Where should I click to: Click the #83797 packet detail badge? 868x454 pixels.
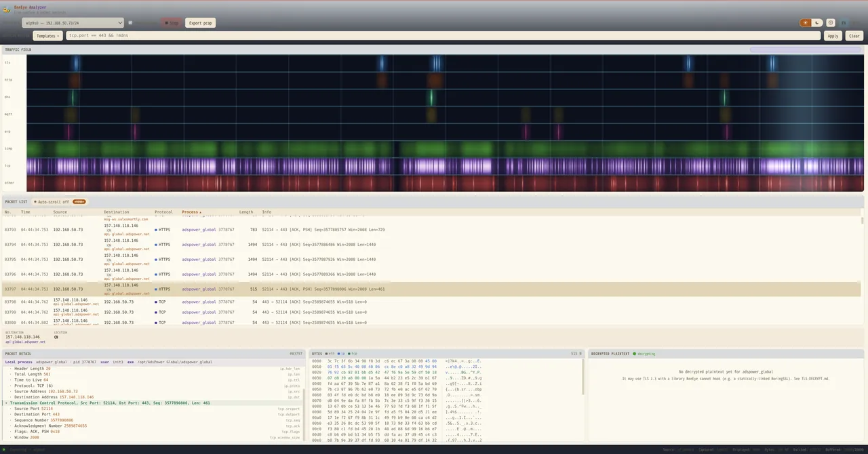[x=296, y=354]
